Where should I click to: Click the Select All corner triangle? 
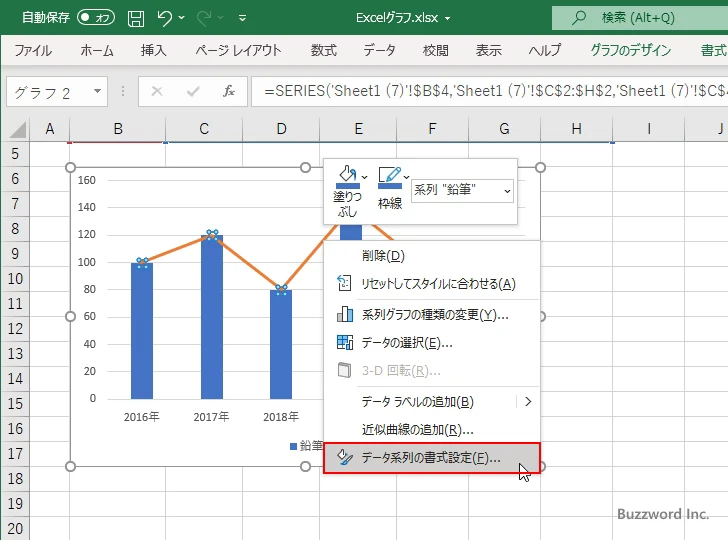(17, 130)
